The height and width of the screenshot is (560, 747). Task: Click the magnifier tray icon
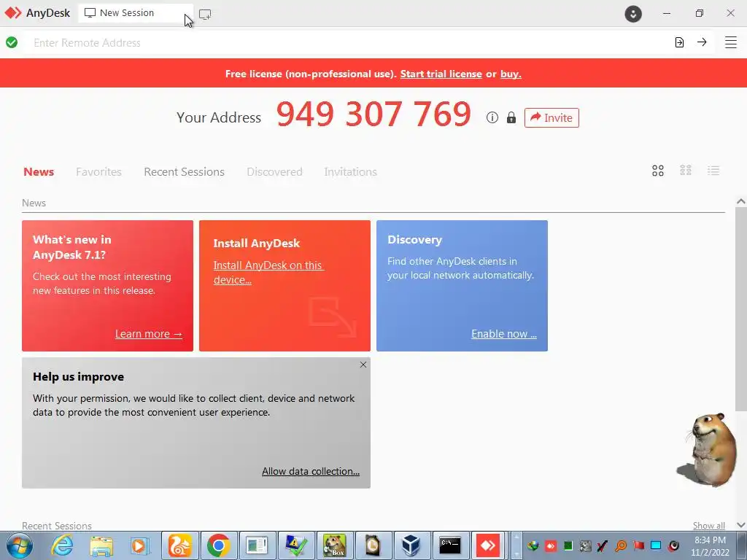pyautogui.click(x=621, y=545)
